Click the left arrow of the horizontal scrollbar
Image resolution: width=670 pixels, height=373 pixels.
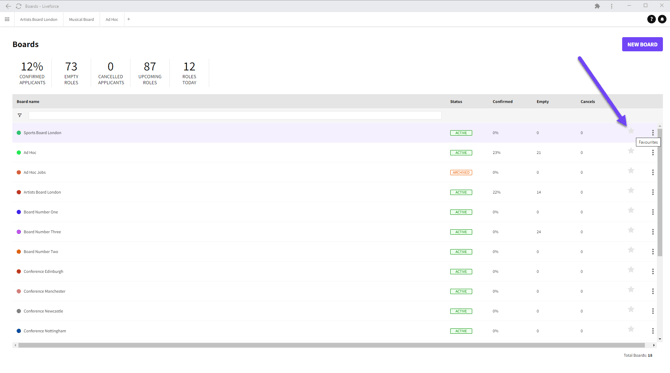[x=15, y=345]
